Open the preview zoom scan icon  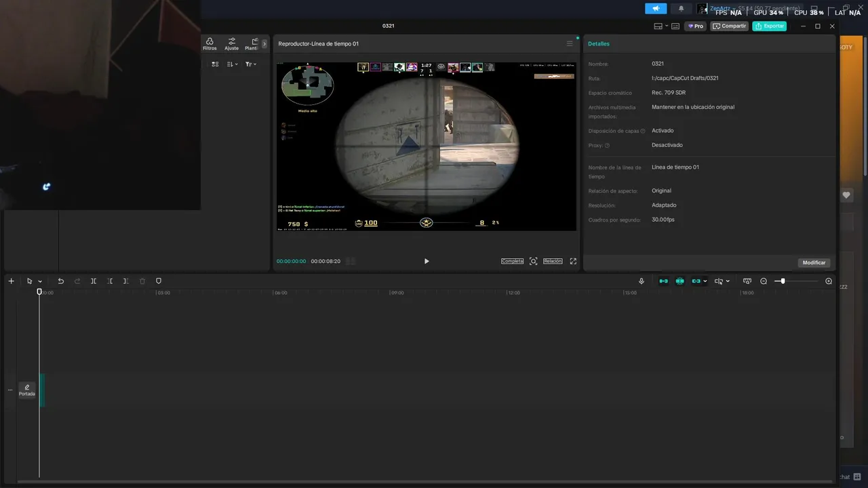[x=534, y=261]
